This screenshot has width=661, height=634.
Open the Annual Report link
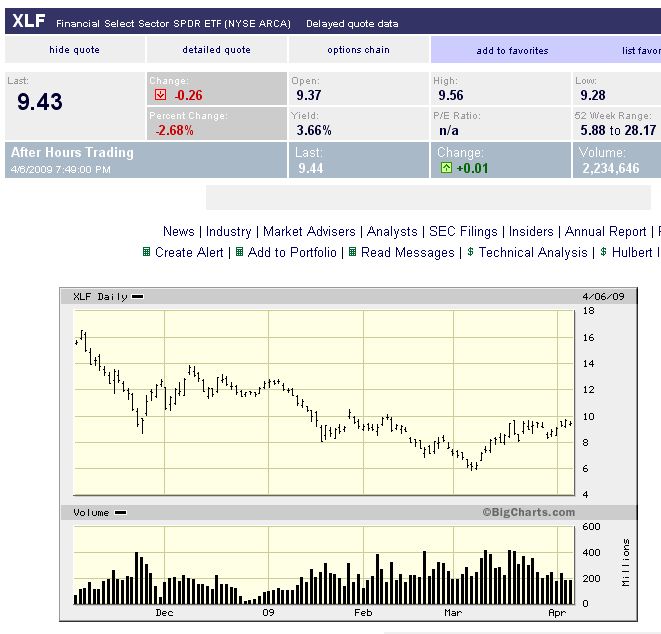tap(605, 231)
